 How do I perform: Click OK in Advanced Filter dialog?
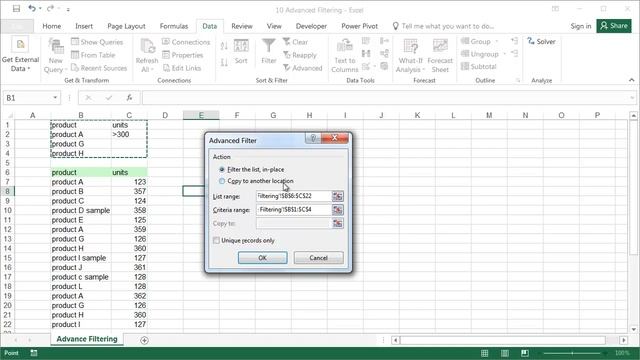pyautogui.click(x=262, y=258)
